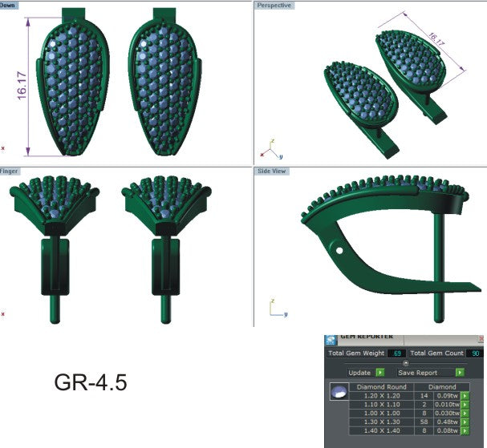
Task: Click green arrow on the 1.40 X 1.40 row
Action: point(465,433)
